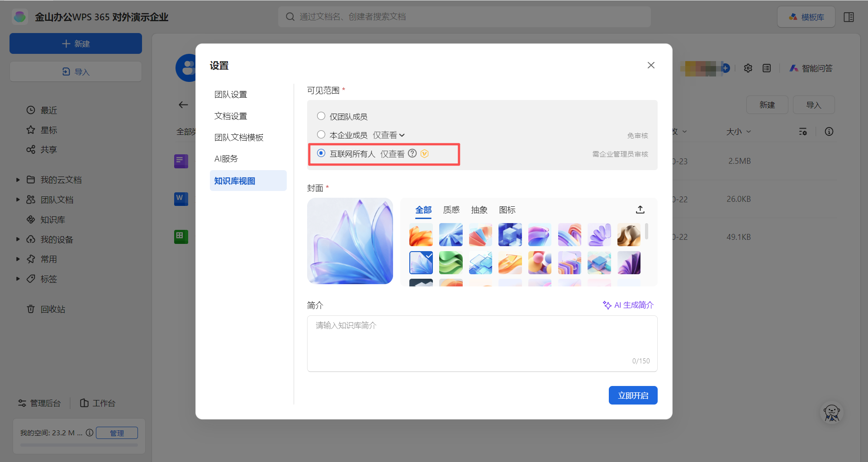Expand the 常用 tree
Viewport: 868px width, 462px height.
coord(18,259)
